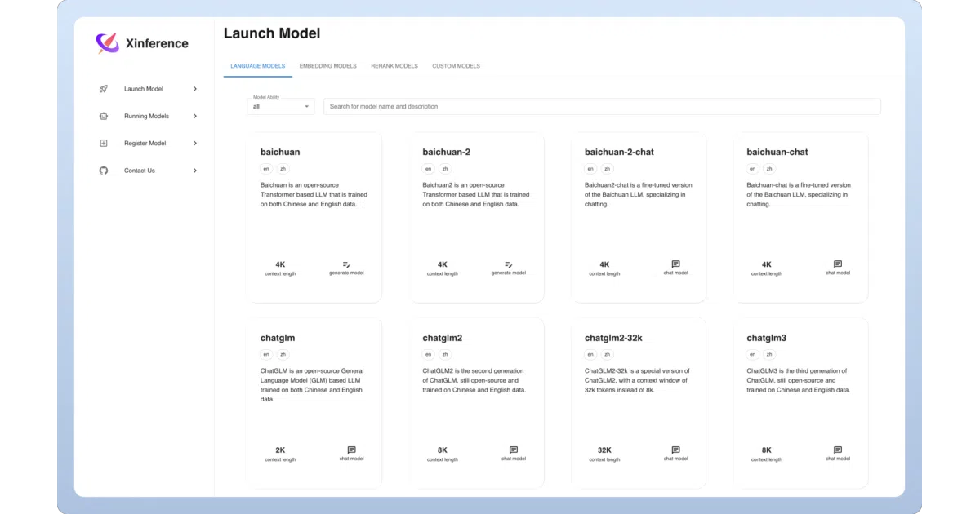Click the Xinference logo icon
Viewport: 980px width, 514px height.
click(107, 43)
